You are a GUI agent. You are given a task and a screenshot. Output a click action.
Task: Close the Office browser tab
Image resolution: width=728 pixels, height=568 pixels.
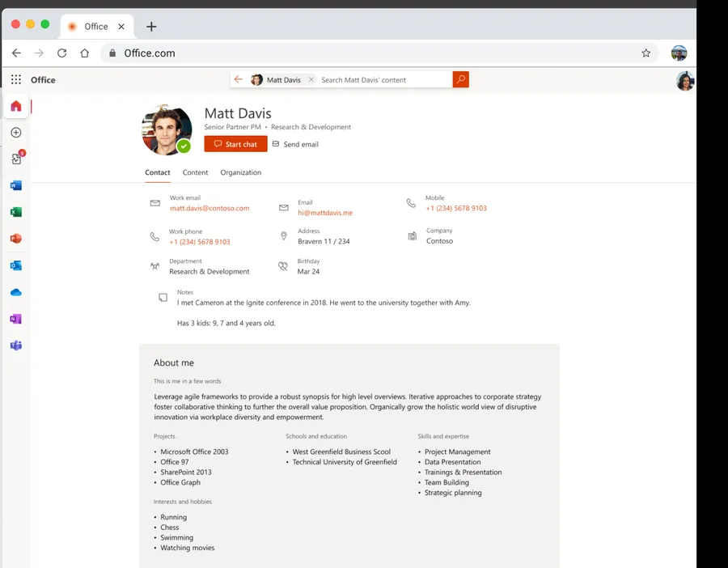coord(121,27)
